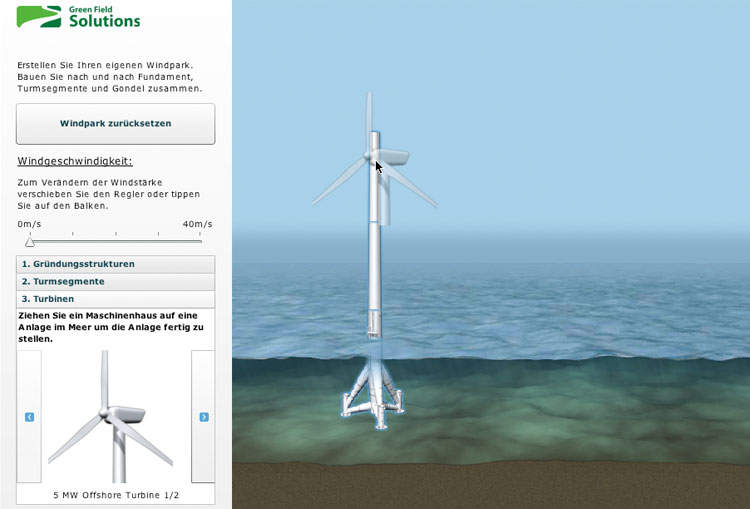Collapse the 3. Turbinen section

point(115,298)
